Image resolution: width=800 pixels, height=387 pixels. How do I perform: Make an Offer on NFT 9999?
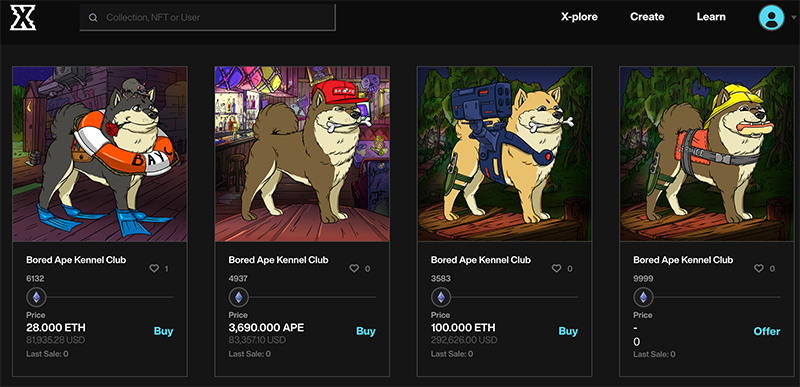coord(767,331)
